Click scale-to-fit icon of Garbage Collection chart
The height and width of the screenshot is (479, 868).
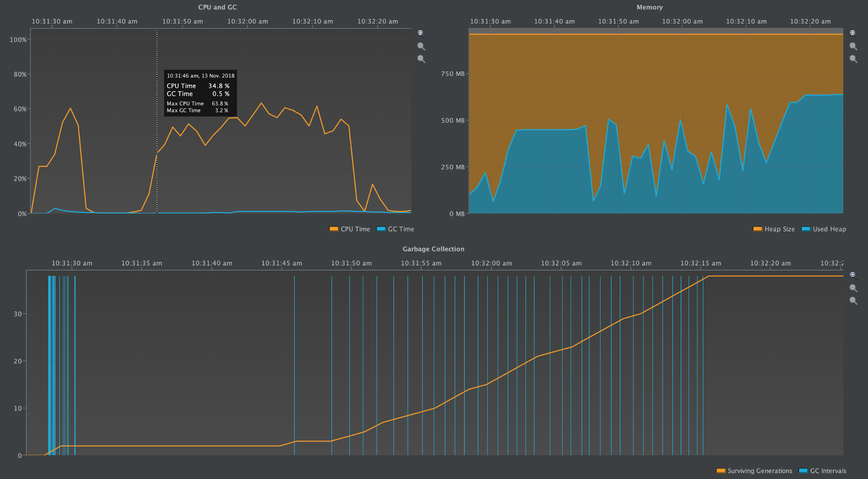(x=853, y=275)
